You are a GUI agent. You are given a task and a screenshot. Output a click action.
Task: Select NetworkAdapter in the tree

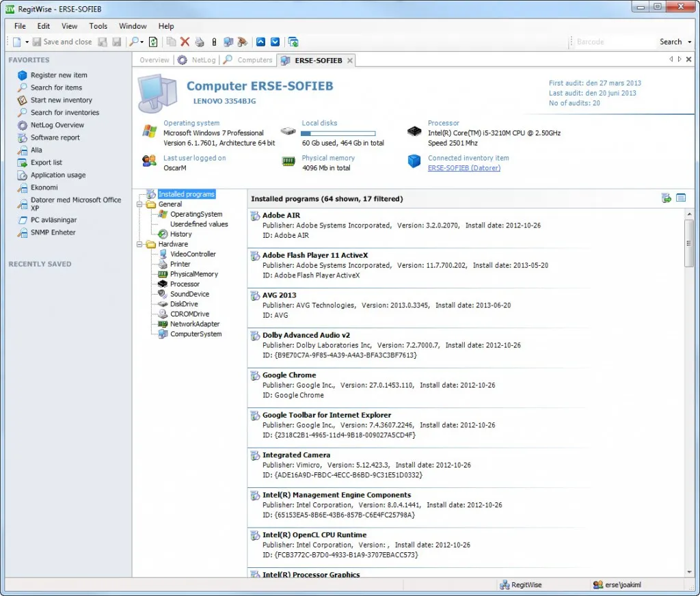(x=195, y=324)
